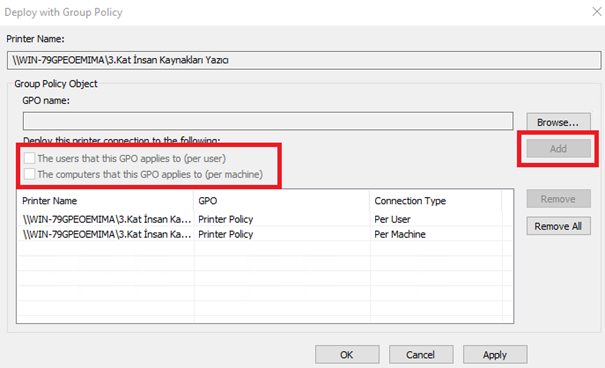605x368 pixels.
Task: Check the per machine deployment checkbox
Action: click(x=29, y=174)
